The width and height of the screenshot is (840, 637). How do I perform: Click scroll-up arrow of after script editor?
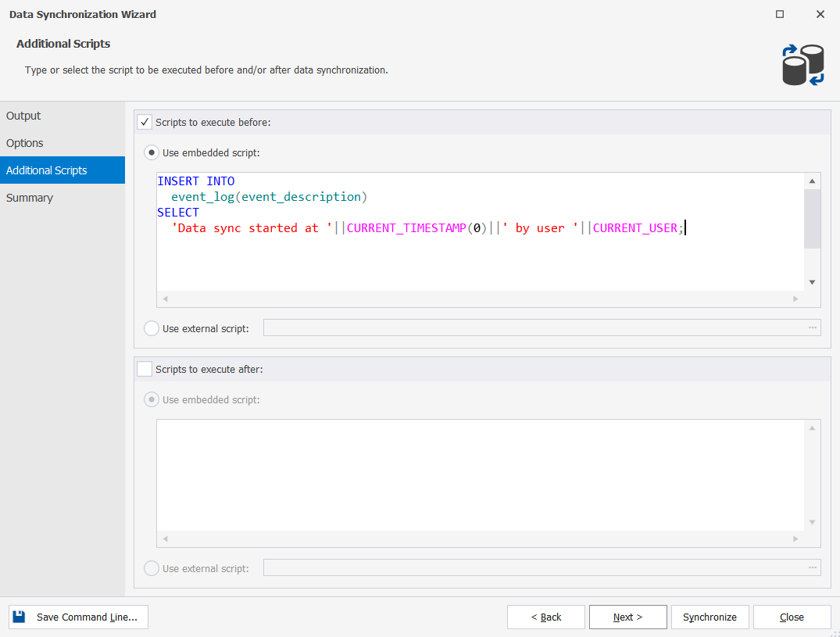(x=812, y=428)
